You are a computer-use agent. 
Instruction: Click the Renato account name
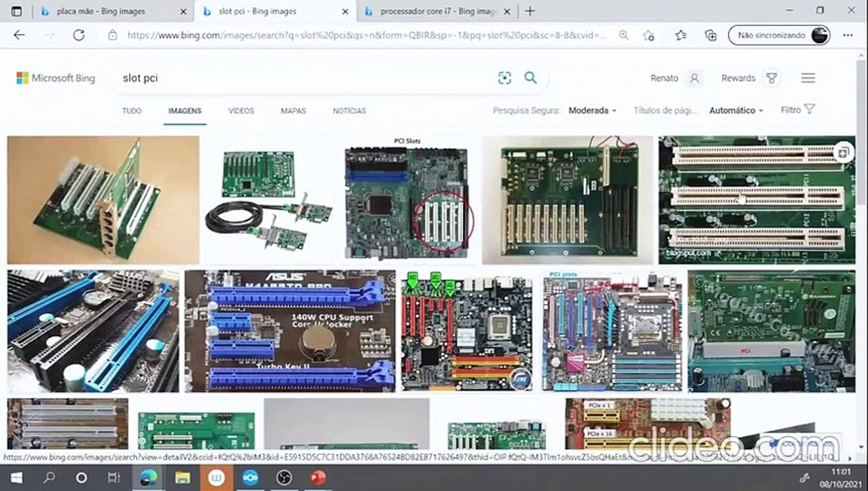664,78
